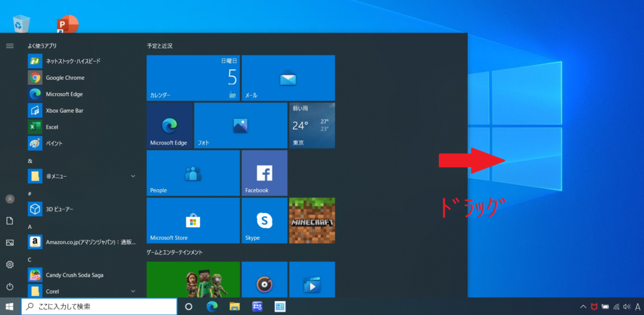The width and height of the screenshot is (644, 315).
Task: Launch ネットストック・ハイスピード app
Action: [x=82, y=61]
